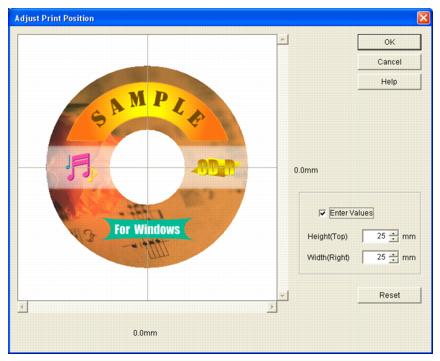Click the horizontal scrollbar right arrow
440x361 pixels.
pos(272,307)
